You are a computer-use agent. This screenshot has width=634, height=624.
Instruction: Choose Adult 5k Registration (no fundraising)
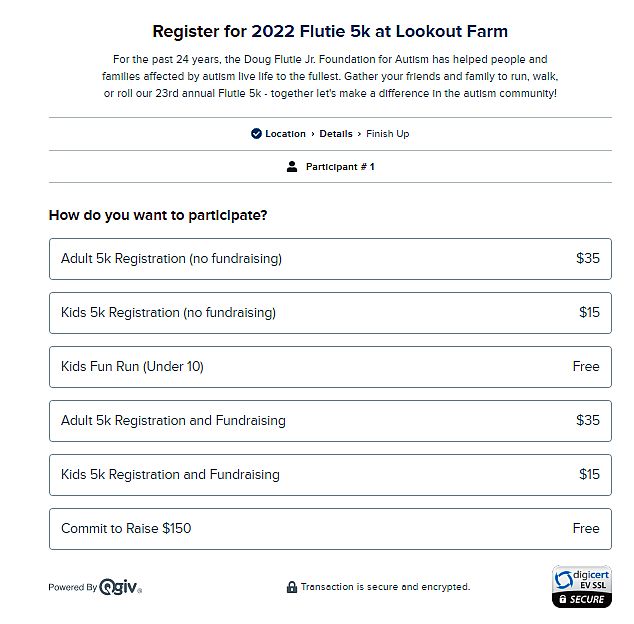(x=329, y=259)
